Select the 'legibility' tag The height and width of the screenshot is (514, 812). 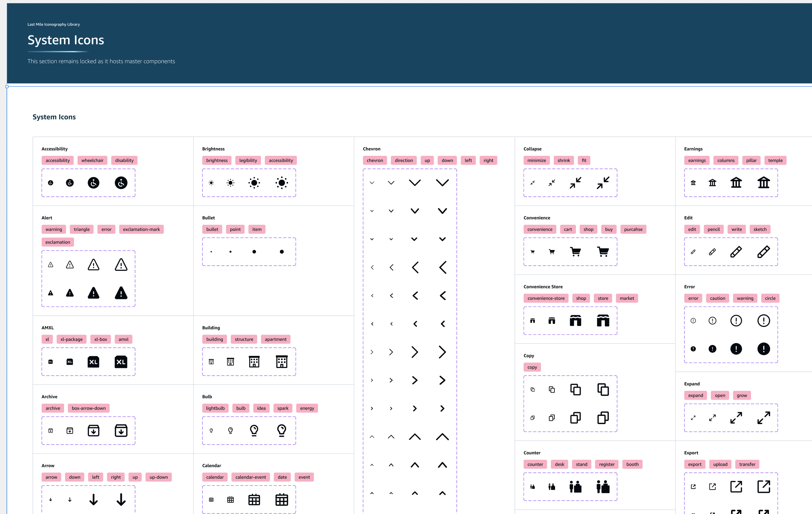pos(248,160)
